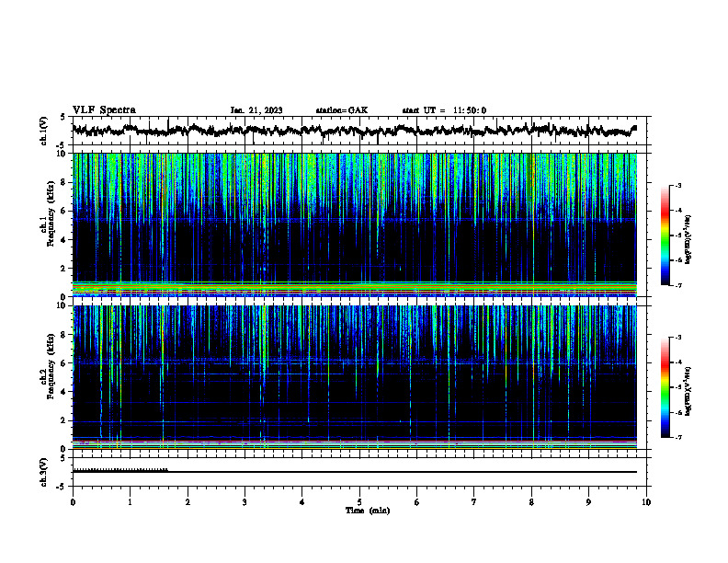Click the time axis tick label "9"
The width and height of the screenshot is (728, 563).
pos(588,502)
